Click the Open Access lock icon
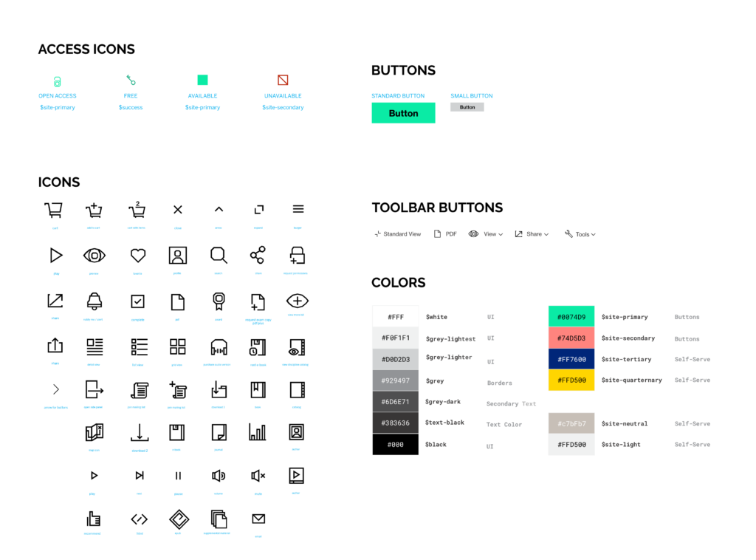 point(57,81)
